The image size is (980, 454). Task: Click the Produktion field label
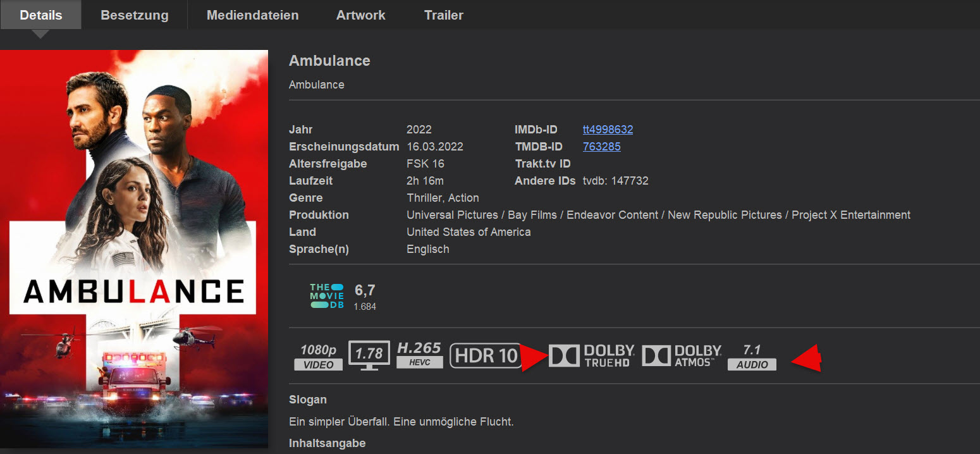click(319, 215)
